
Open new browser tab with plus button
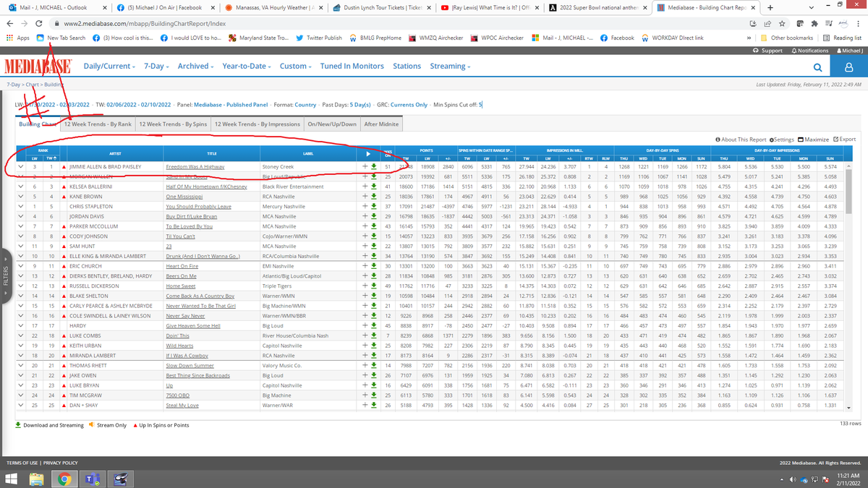pyautogui.click(x=770, y=7)
